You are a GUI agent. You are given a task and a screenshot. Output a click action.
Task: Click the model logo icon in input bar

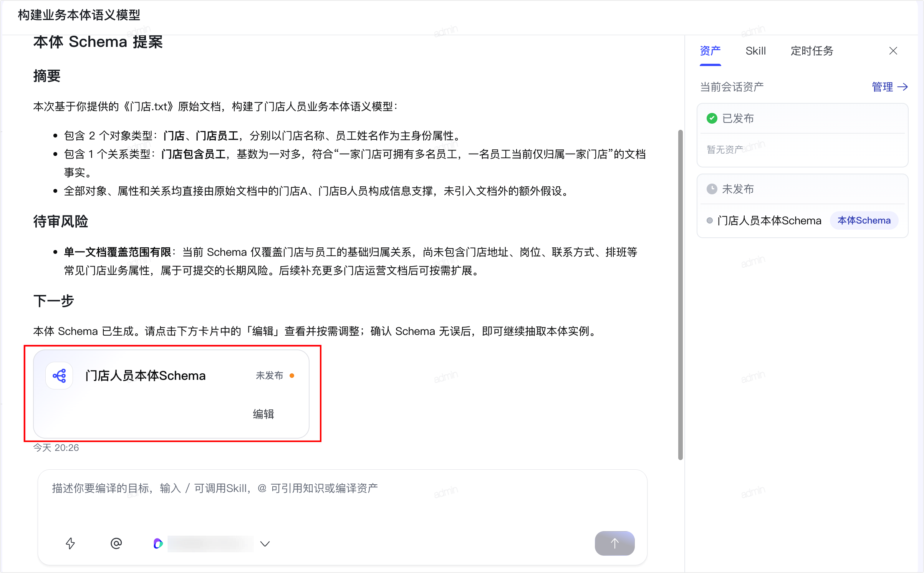click(158, 543)
